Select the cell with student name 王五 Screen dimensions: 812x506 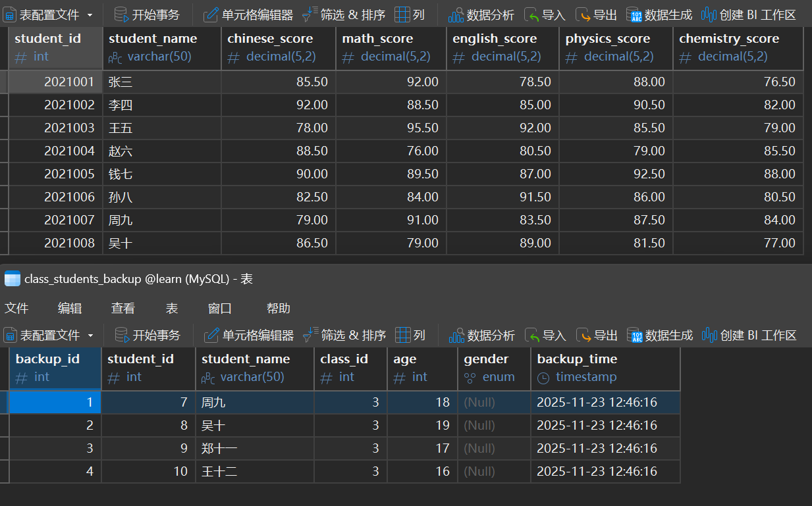[162, 128]
